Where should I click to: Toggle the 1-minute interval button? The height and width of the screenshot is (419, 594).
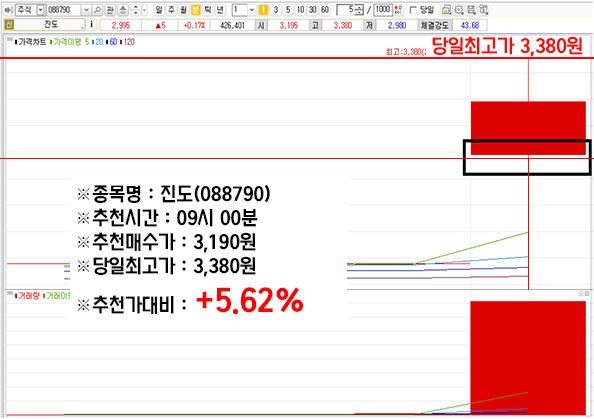coord(263,10)
